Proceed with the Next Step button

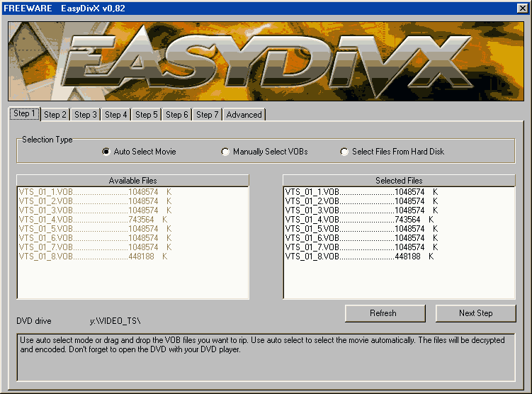[x=475, y=313]
